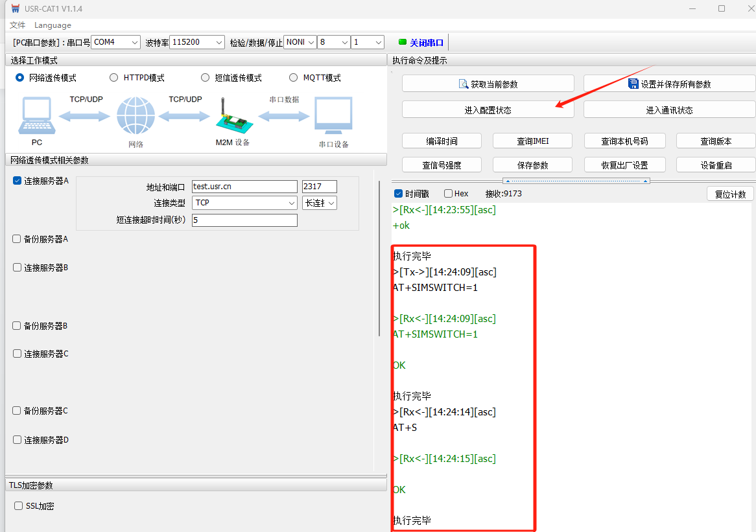Click the M2M device image
Image resolution: width=756 pixels, height=532 pixels.
click(231, 118)
